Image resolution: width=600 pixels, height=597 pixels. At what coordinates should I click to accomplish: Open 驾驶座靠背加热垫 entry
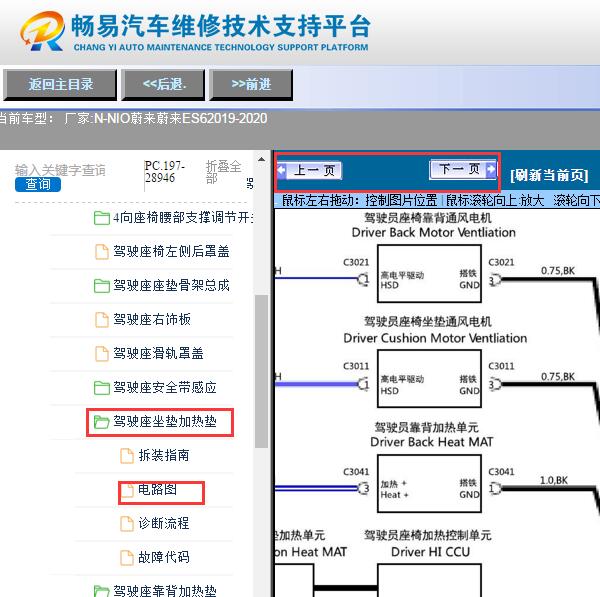(x=165, y=590)
